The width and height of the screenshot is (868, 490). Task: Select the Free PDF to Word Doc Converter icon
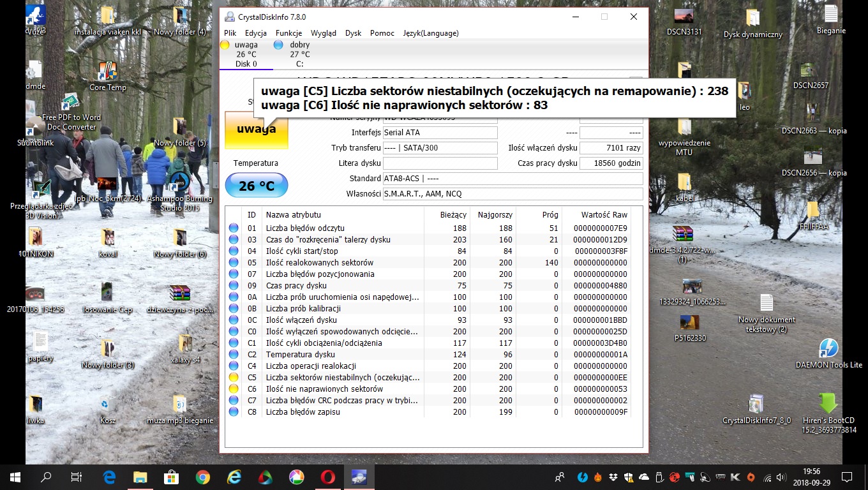pos(71,112)
